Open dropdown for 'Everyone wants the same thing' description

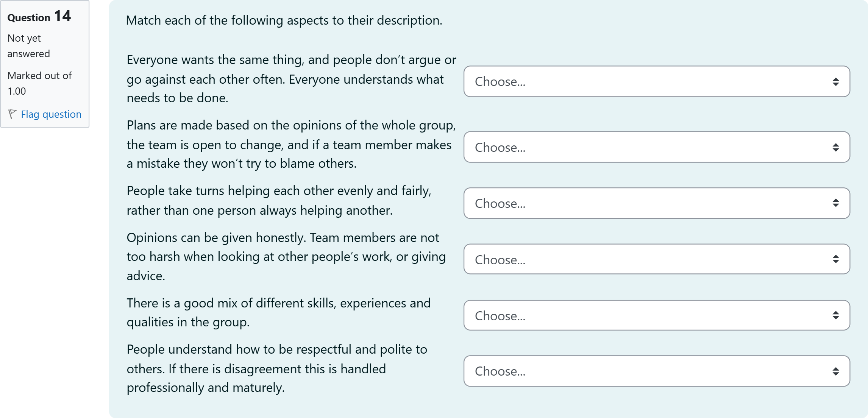coord(656,81)
